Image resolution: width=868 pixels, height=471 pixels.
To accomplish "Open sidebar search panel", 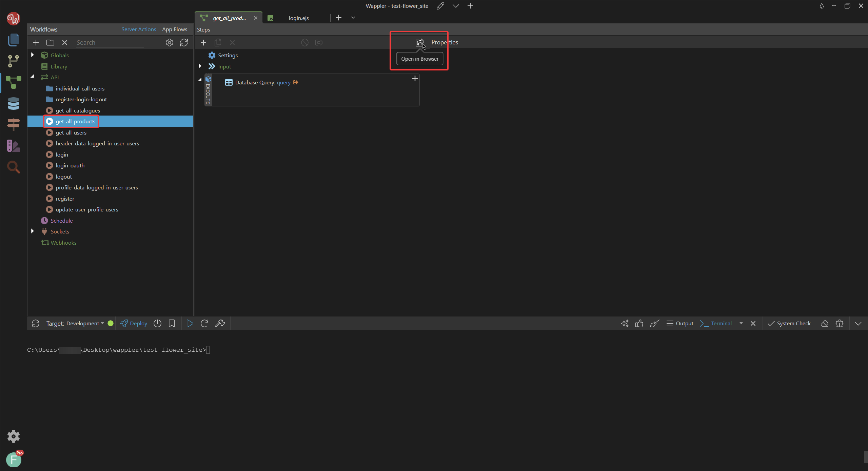I will coord(14,167).
